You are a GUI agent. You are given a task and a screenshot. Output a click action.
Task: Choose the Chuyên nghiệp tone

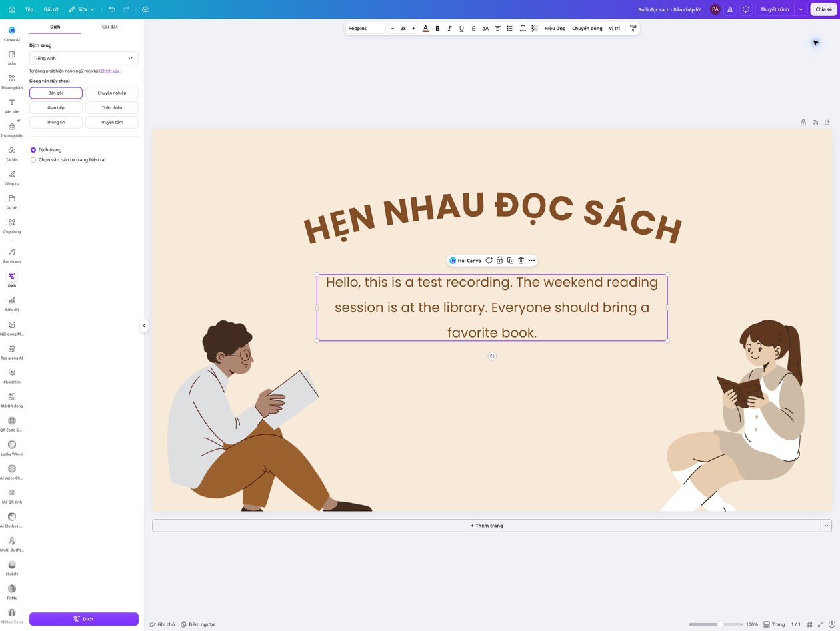(112, 93)
